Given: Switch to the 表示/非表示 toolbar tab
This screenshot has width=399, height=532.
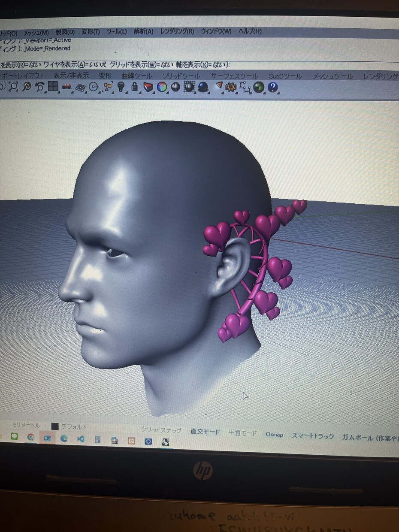Looking at the screenshot, I should [71, 76].
